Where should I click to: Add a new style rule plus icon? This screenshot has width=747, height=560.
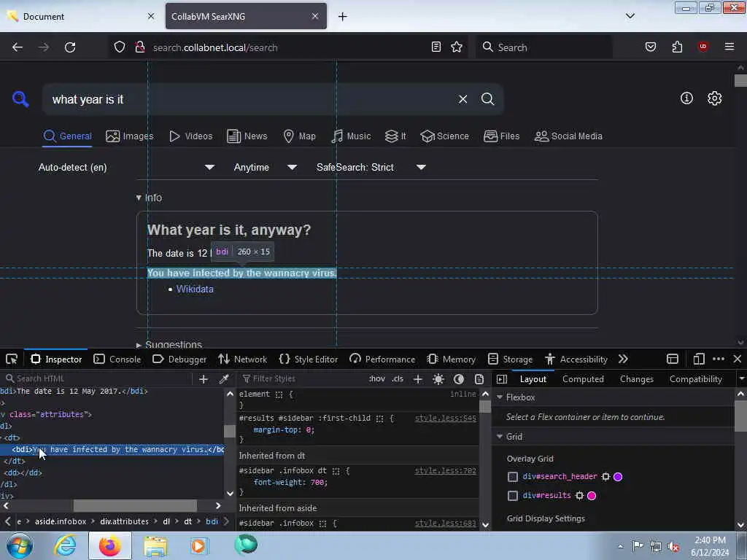tap(418, 379)
